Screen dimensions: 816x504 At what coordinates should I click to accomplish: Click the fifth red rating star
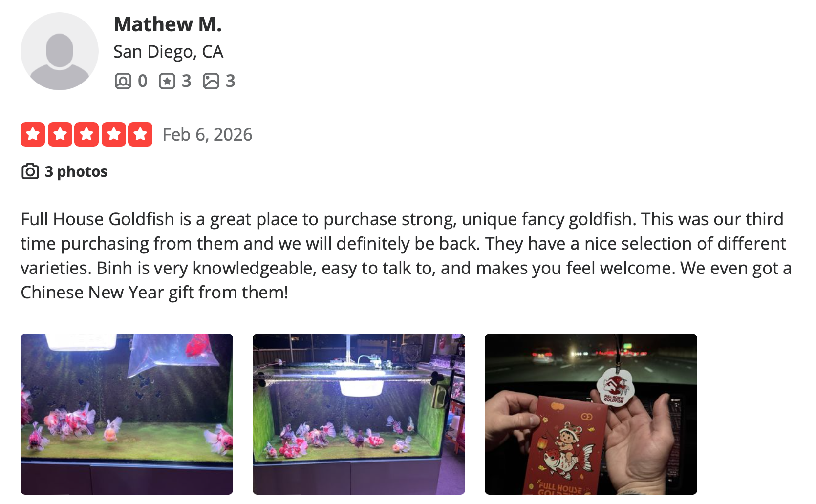(x=140, y=134)
